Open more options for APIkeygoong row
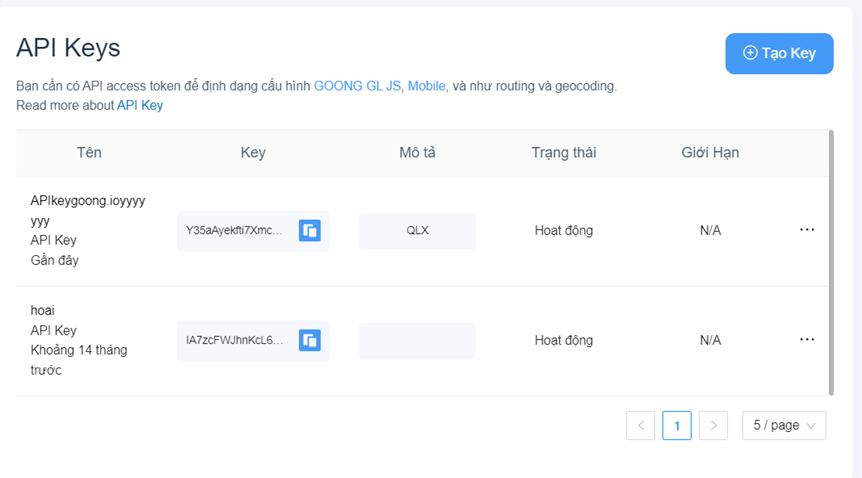 (x=807, y=230)
